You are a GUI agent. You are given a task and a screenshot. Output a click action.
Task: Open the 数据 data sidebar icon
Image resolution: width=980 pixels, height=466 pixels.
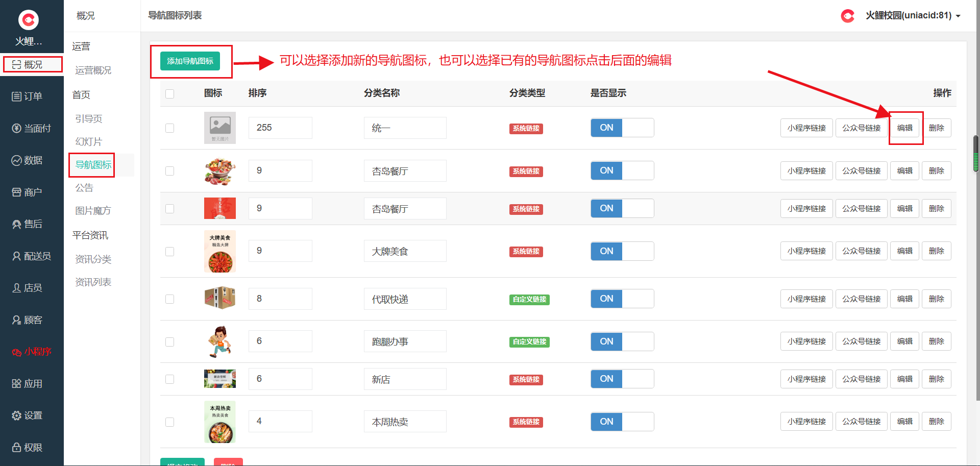(x=17, y=160)
